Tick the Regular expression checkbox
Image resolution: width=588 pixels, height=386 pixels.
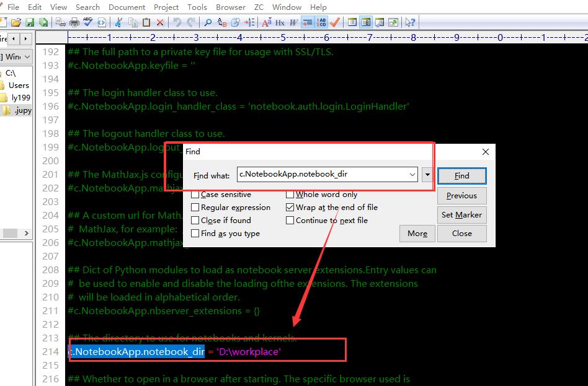[x=195, y=208]
